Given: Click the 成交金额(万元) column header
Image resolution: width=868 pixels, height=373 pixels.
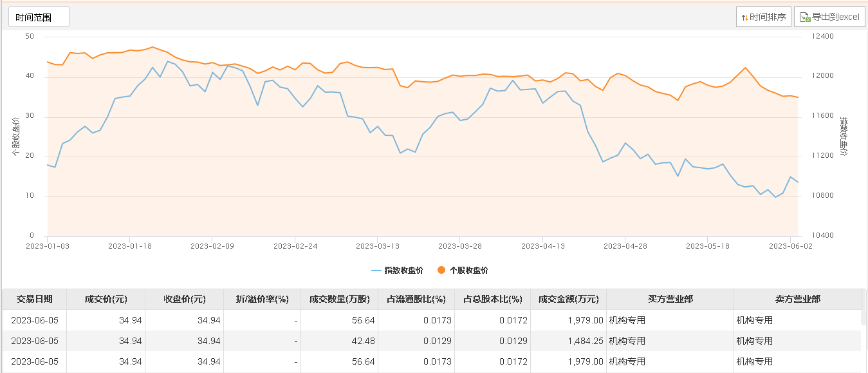Looking at the screenshot, I should pyautogui.click(x=568, y=300).
